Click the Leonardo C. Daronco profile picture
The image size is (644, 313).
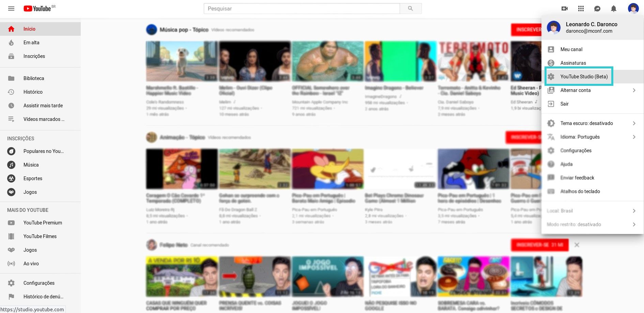coord(554,28)
